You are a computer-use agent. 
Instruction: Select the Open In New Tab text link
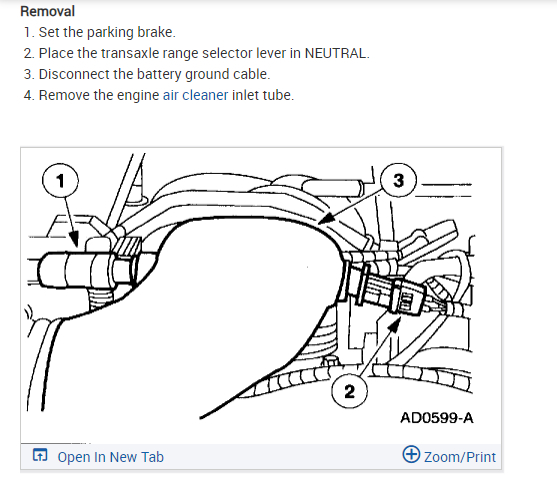click(x=110, y=457)
